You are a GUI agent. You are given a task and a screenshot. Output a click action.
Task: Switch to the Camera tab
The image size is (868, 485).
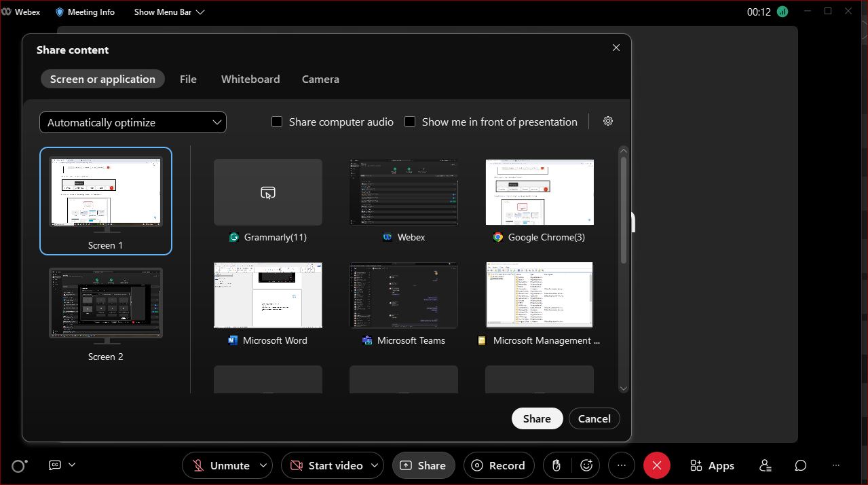click(320, 79)
